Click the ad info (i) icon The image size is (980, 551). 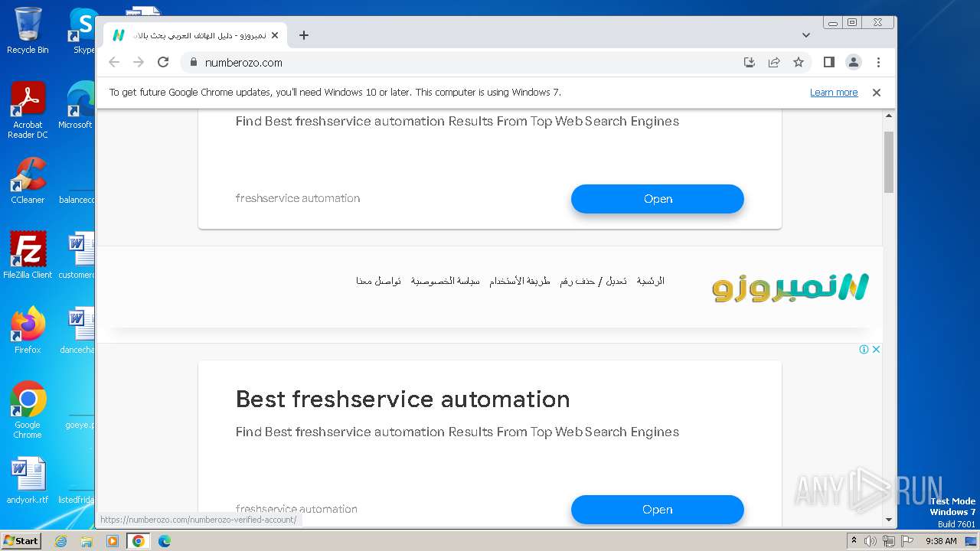[x=864, y=350]
